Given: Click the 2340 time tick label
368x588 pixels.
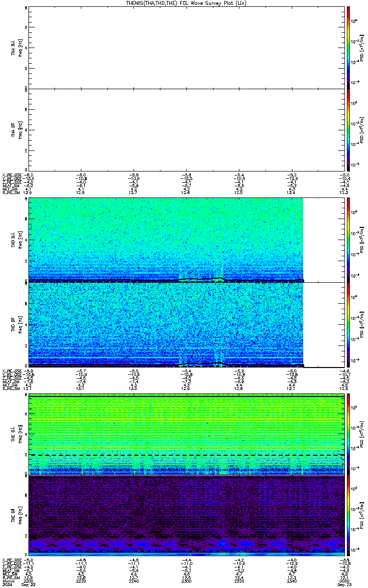Looking at the screenshot, I should tap(292, 581).
